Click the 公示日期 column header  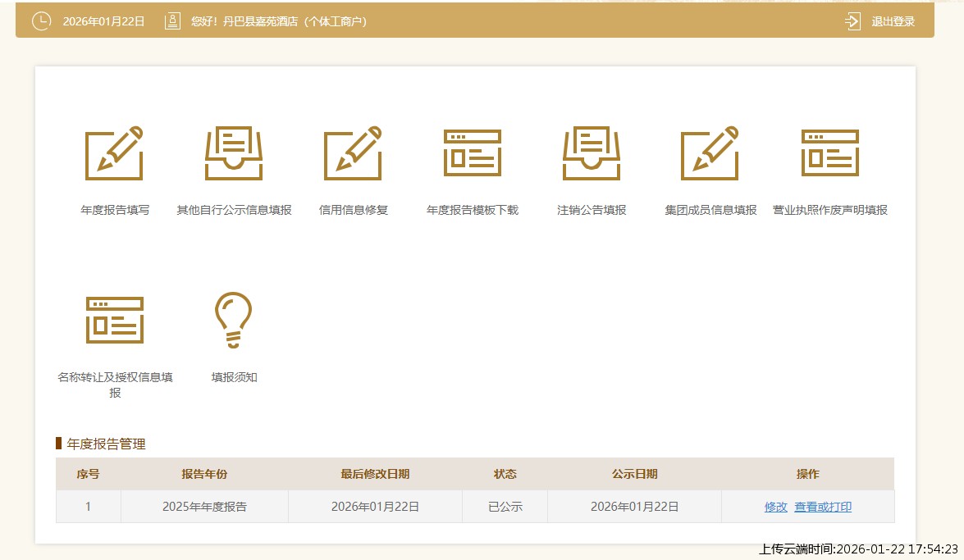pyautogui.click(x=634, y=474)
